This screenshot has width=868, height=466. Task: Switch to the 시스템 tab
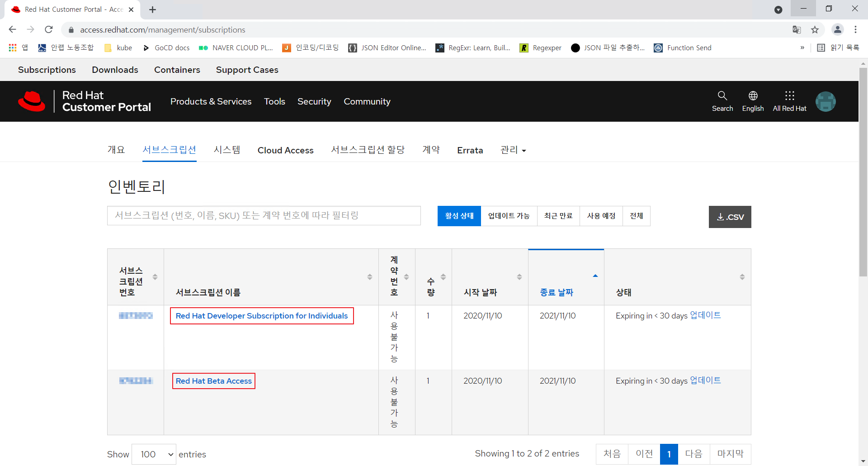[227, 150]
